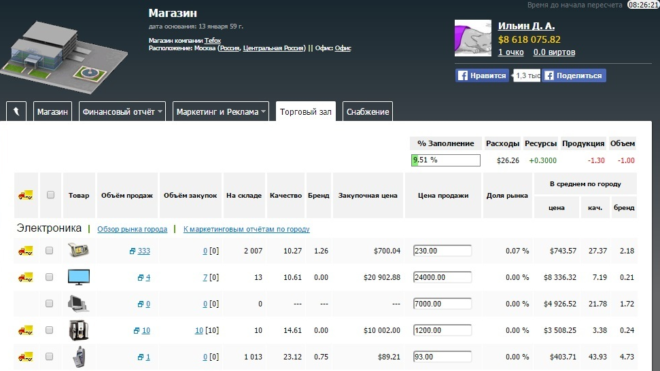Click truck icon in row priced 230.00
This screenshot has height=371, width=660.
(26, 251)
